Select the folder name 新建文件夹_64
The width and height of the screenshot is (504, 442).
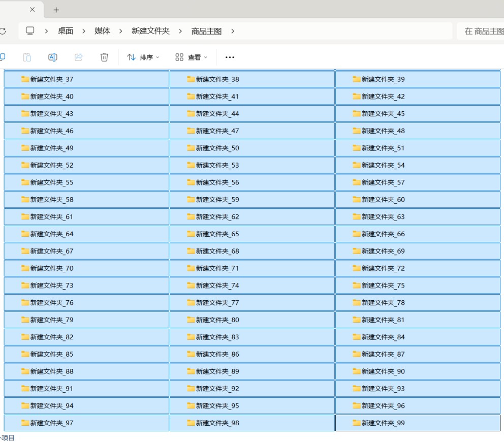52,234
